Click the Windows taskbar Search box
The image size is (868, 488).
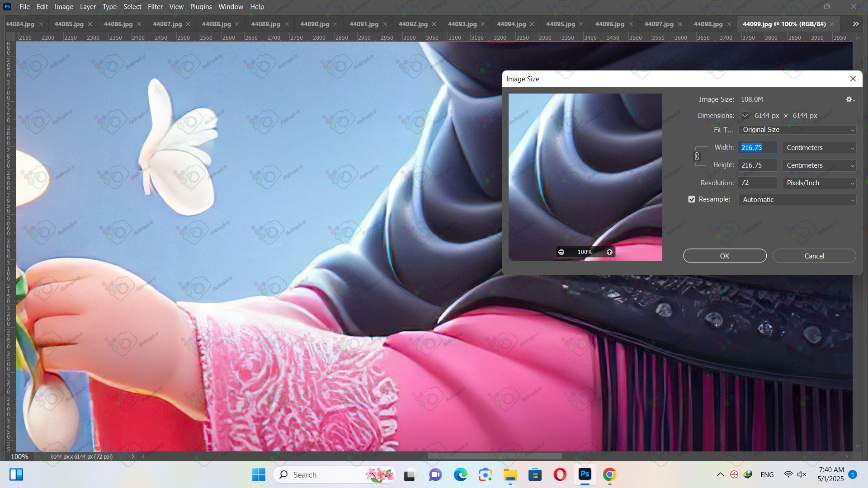[335, 474]
